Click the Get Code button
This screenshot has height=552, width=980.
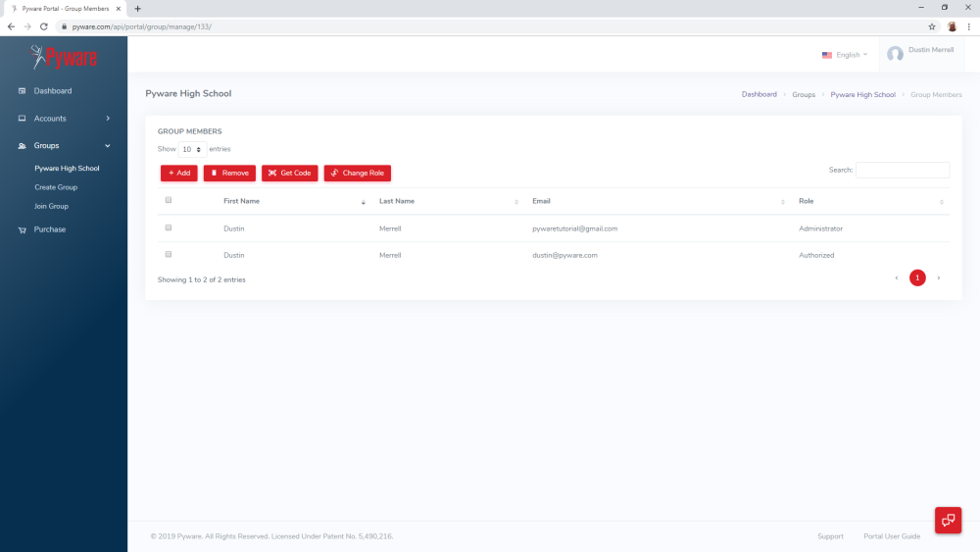[x=289, y=174]
